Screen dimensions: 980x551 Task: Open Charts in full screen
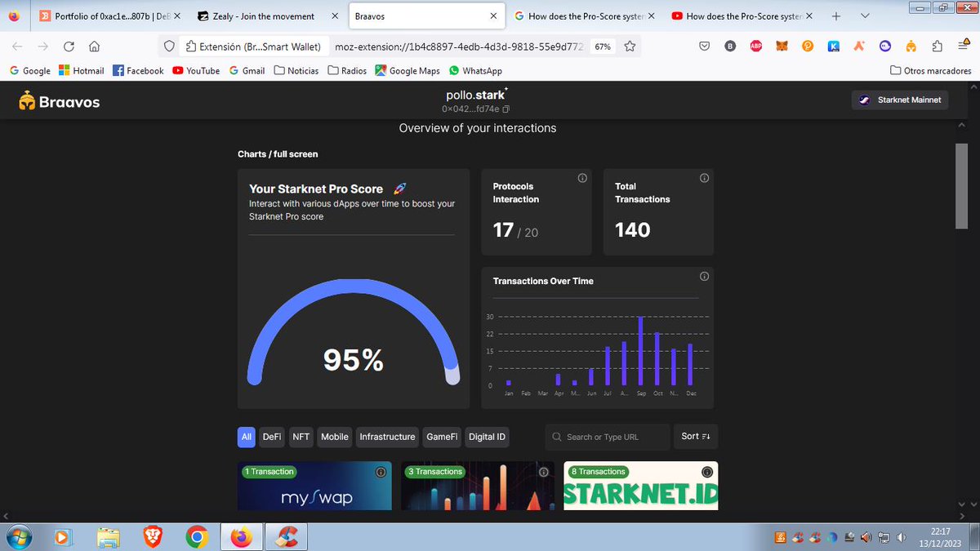[x=278, y=153]
